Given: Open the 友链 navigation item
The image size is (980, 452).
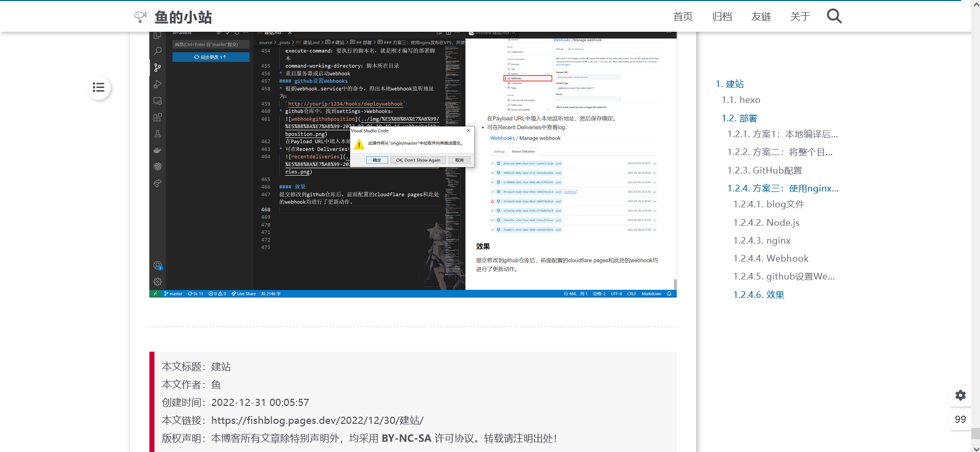Looking at the screenshot, I should pos(761,17).
